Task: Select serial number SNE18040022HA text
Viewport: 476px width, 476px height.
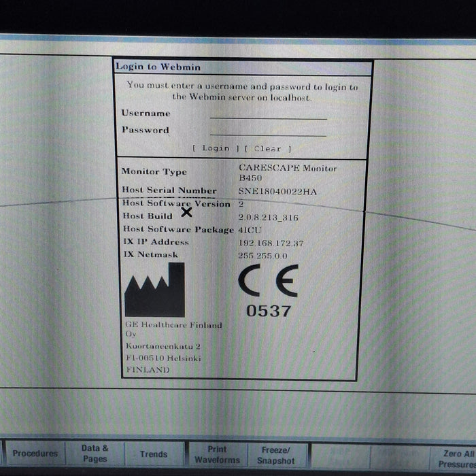Action: [277, 192]
